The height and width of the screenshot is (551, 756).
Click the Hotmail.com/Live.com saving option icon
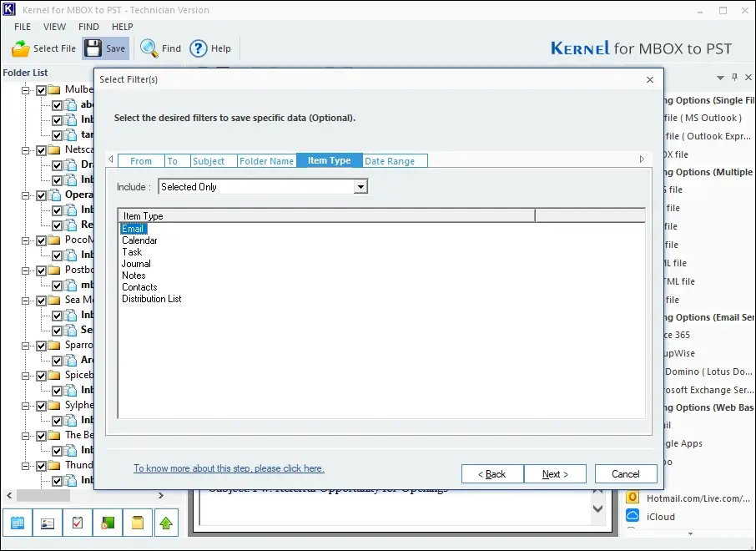633,498
